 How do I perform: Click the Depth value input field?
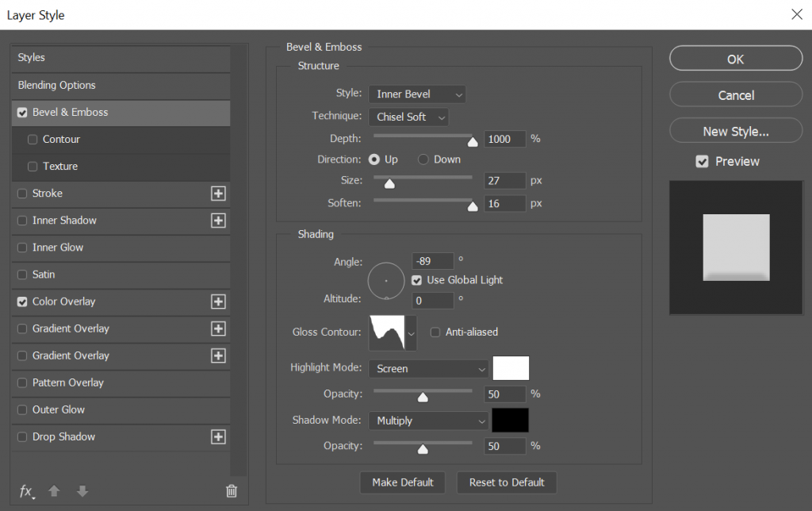tap(504, 139)
